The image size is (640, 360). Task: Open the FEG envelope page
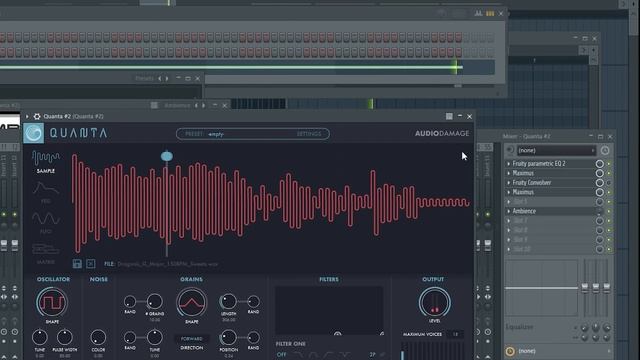point(46,192)
